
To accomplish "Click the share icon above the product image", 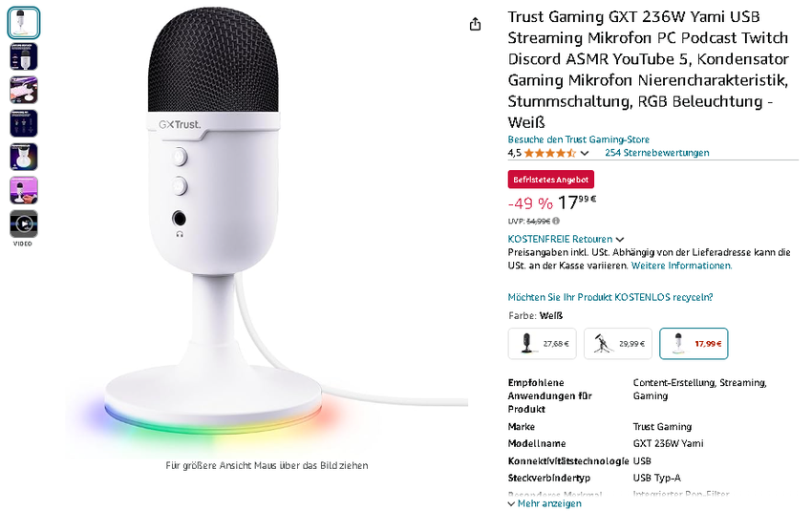I will tap(476, 24).
